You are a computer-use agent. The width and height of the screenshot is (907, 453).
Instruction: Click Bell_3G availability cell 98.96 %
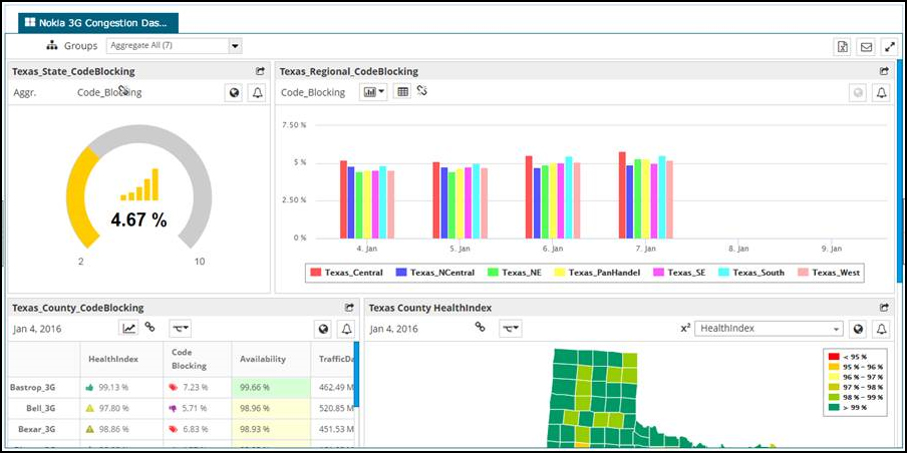point(271,408)
